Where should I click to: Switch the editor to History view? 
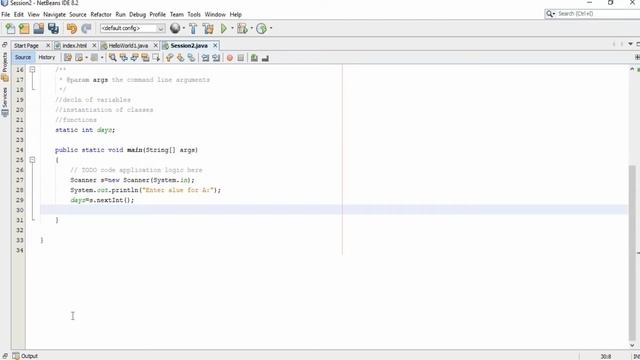(x=47, y=58)
